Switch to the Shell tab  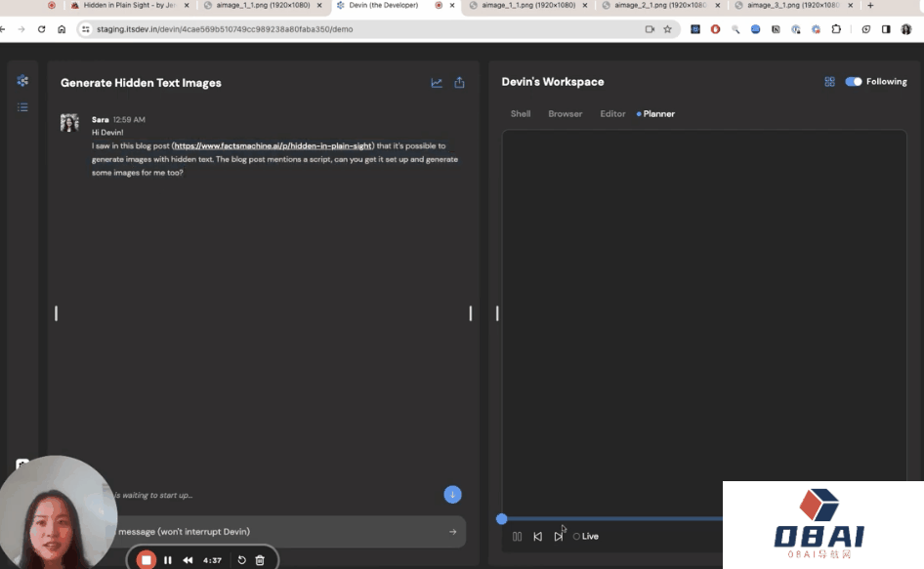coord(521,114)
